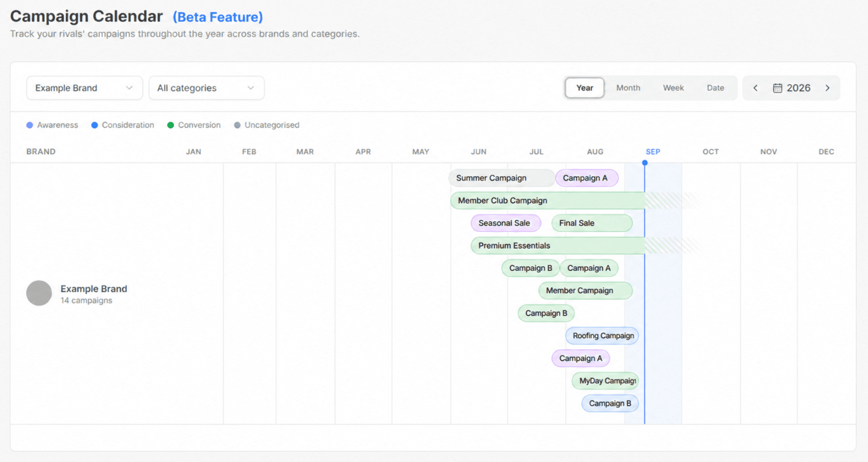Screen dimensions: 868x462
Task: Open the MyDay Campaign bar
Action: point(605,381)
